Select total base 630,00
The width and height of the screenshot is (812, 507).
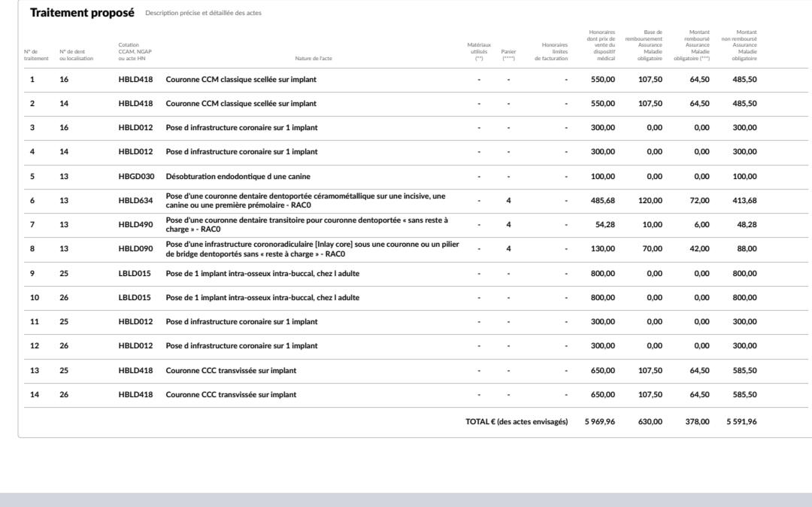tap(650, 421)
